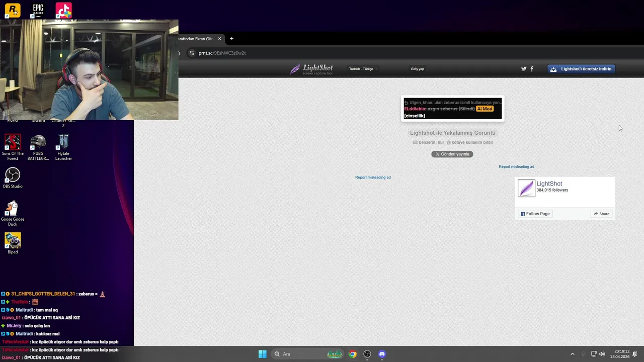Click LightShot page name in Facebook widget
The width and height of the screenshot is (644, 362).
549,184
